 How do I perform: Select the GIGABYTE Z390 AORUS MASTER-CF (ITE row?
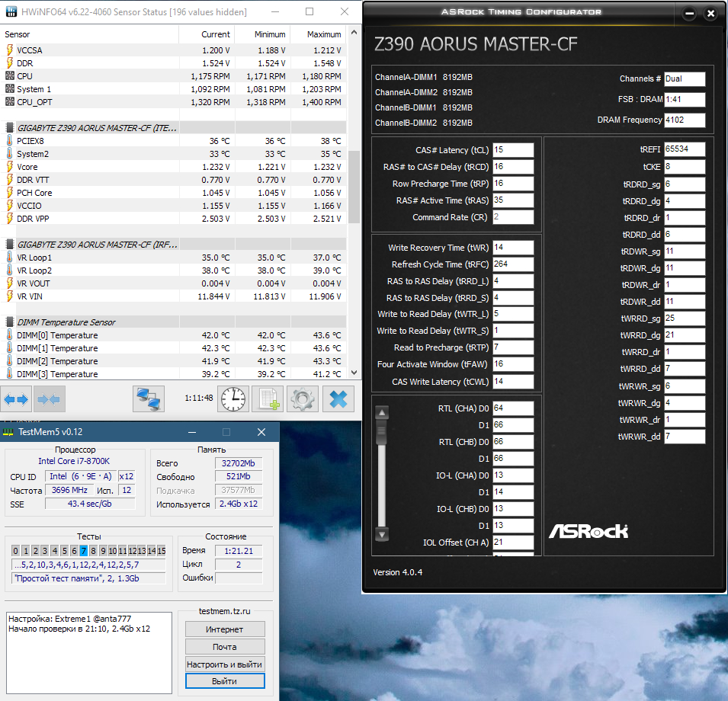[x=174, y=127]
